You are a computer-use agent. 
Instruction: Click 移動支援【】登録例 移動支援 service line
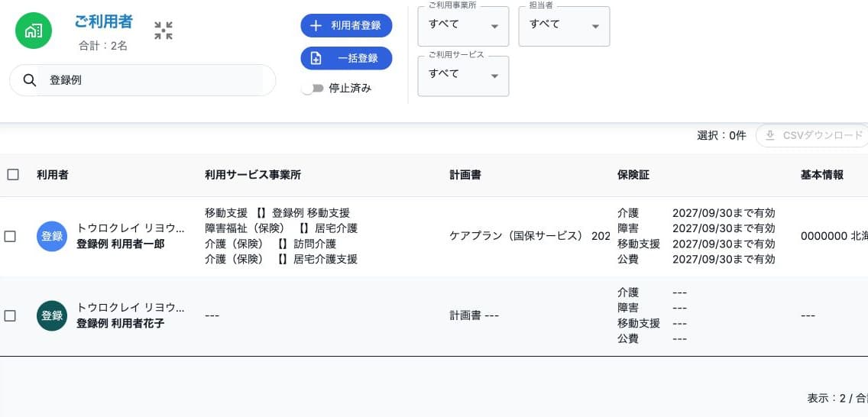(277, 213)
